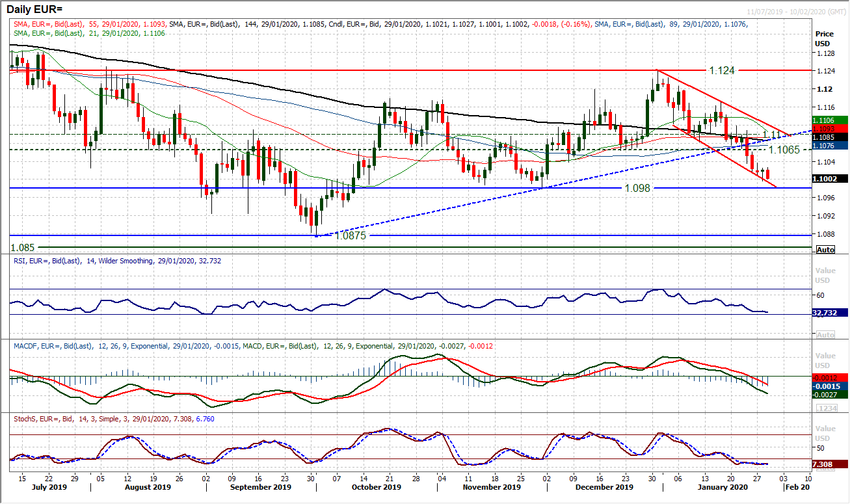Select the October 2019 axis label
Viewport: 850px width, 504px height.
click(377, 486)
